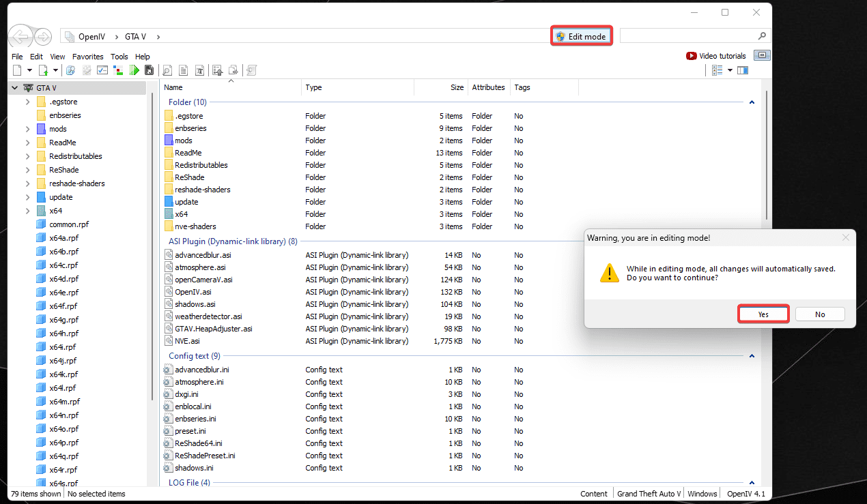Viewport: 867px width, 504px height.
Task: Expand the x64 folder in tree
Action: point(27,211)
